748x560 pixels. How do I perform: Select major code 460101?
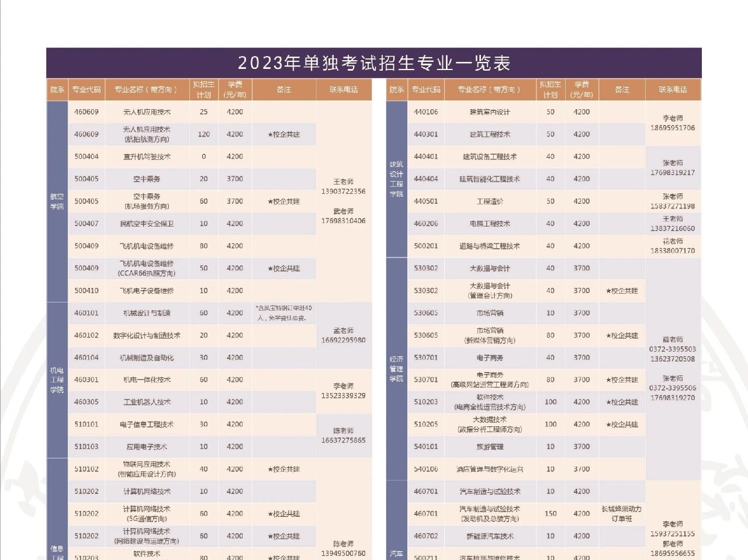click(86, 313)
